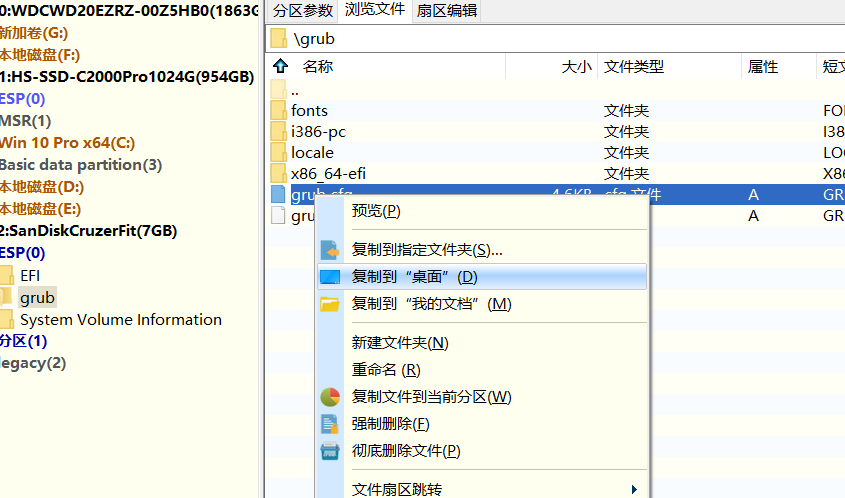Sort by the 大小 column header
The height and width of the screenshot is (498, 845).
(576, 67)
